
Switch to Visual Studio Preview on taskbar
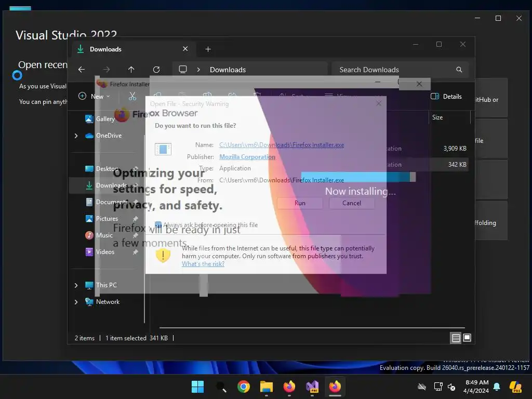pyautogui.click(x=312, y=387)
